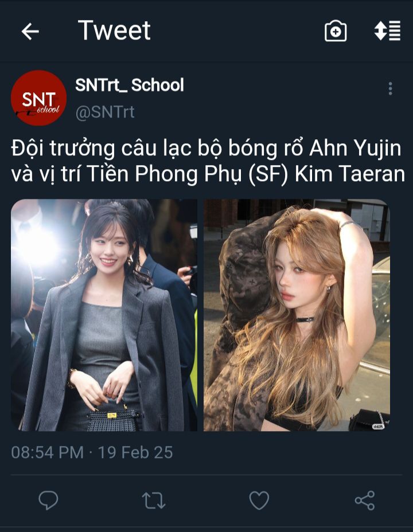Viewport: 413px width, 532px height.
Task: Open the left photo of woman in gray blazer
Action: (104, 315)
